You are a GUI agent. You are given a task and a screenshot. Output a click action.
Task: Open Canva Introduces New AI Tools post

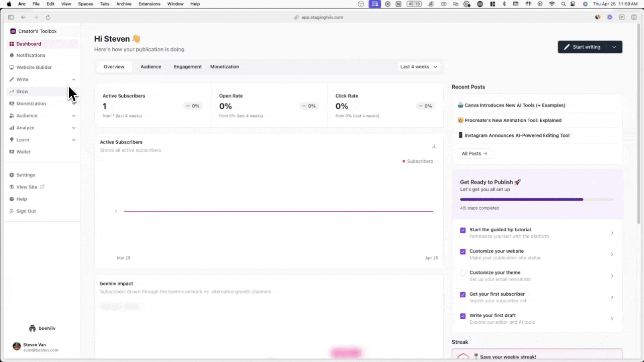[x=512, y=106]
